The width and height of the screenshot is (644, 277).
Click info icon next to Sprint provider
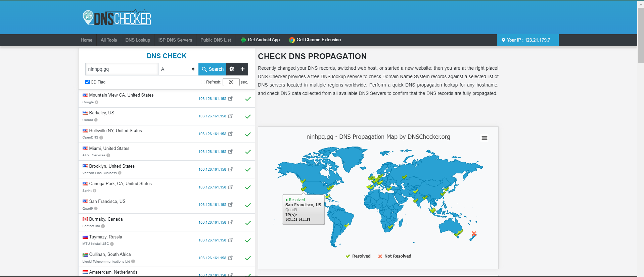[x=94, y=191]
